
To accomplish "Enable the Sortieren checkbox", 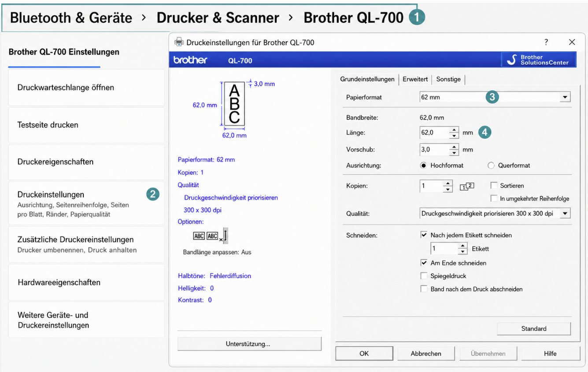I will pyautogui.click(x=494, y=186).
